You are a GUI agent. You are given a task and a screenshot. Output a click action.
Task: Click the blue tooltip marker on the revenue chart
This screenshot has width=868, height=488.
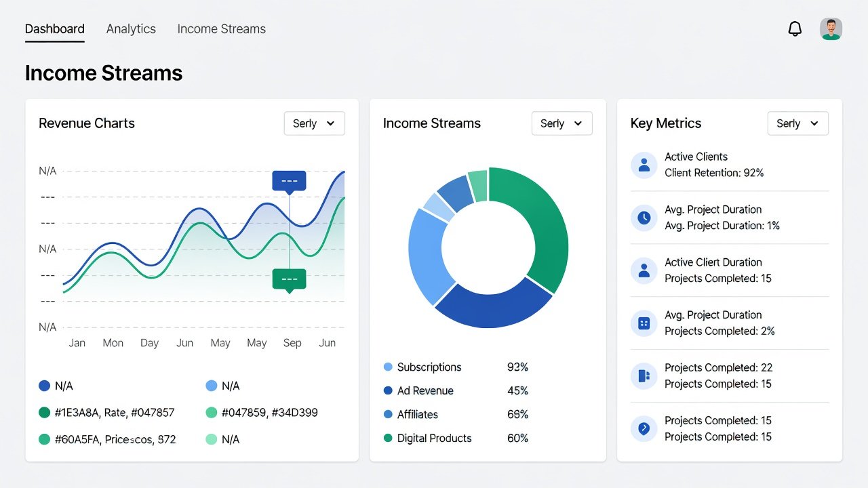point(289,182)
